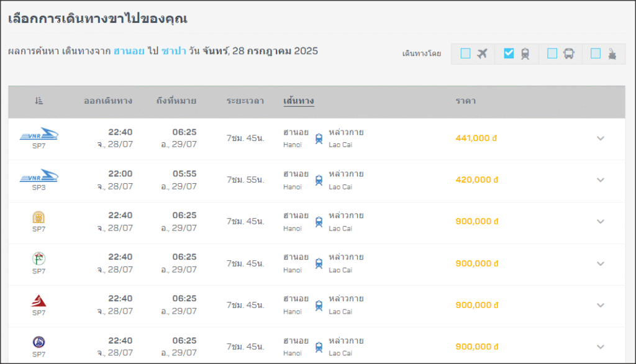The height and width of the screenshot is (364, 636).
Task: Expand details for the 420,000 đ SP3 trip
Action: tap(600, 180)
